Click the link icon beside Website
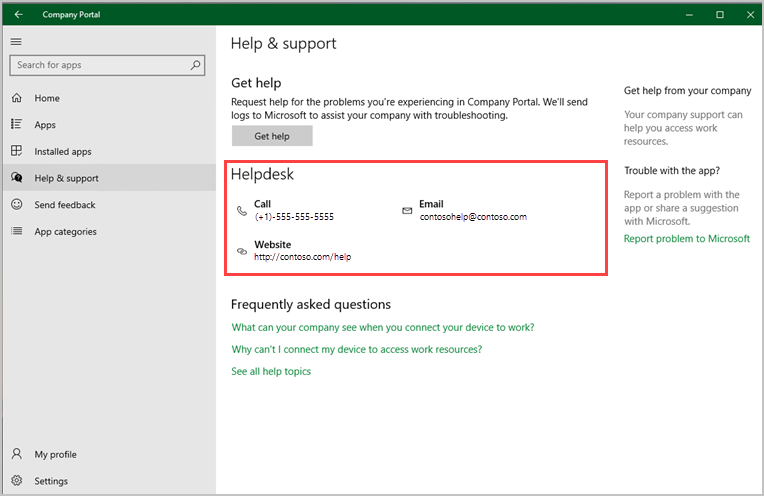Screen dimensions: 764x496 [242, 251]
